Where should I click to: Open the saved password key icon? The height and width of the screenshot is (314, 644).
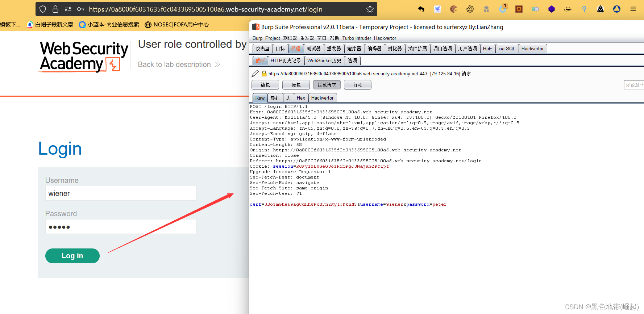80,9
